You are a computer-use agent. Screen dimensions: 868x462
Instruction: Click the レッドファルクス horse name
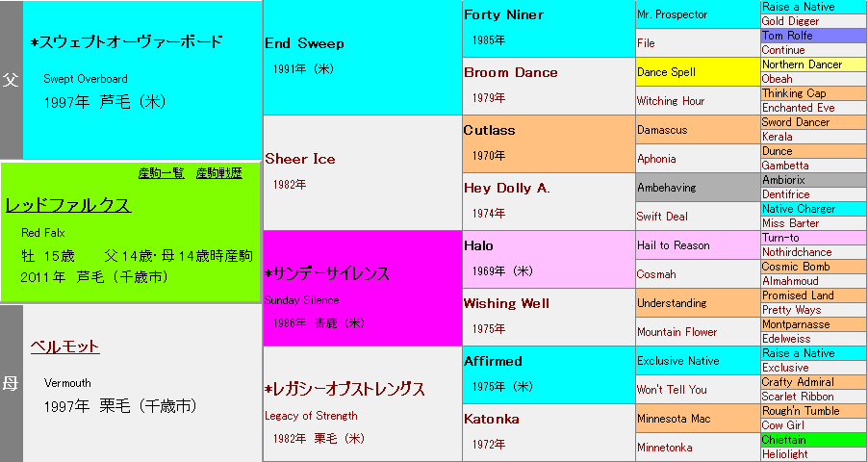click(67, 205)
